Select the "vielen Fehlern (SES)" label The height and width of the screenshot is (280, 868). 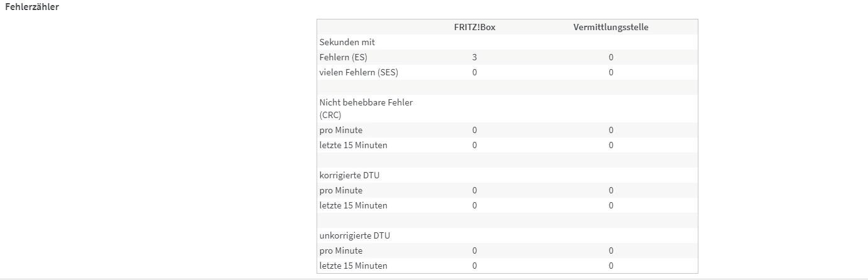pyautogui.click(x=359, y=72)
